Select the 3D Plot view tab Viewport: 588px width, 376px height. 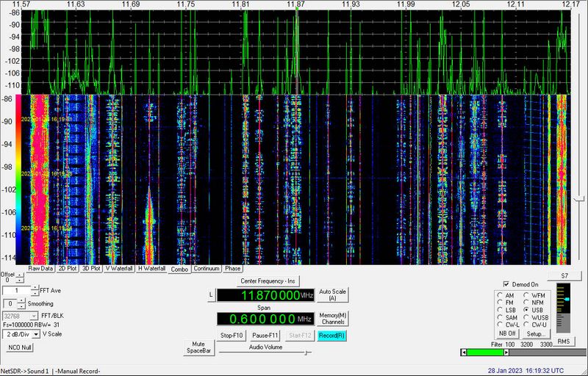(91, 269)
